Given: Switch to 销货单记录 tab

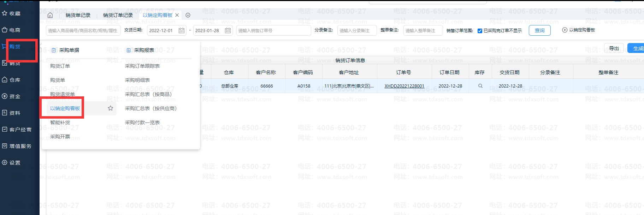Looking at the screenshot, I should coord(78,15).
